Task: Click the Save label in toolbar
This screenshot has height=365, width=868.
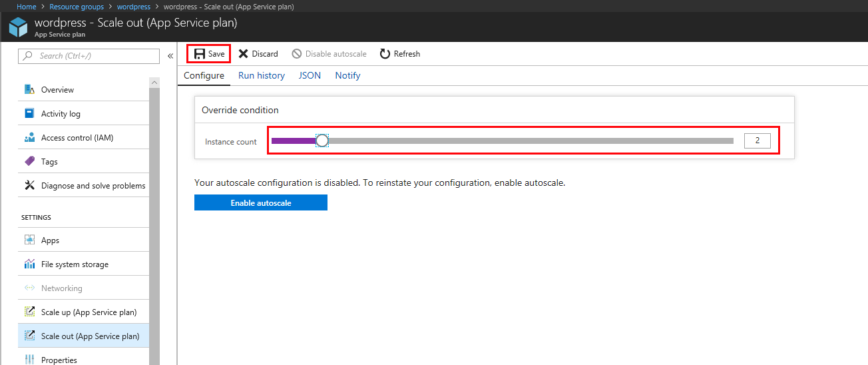Action: 216,54
